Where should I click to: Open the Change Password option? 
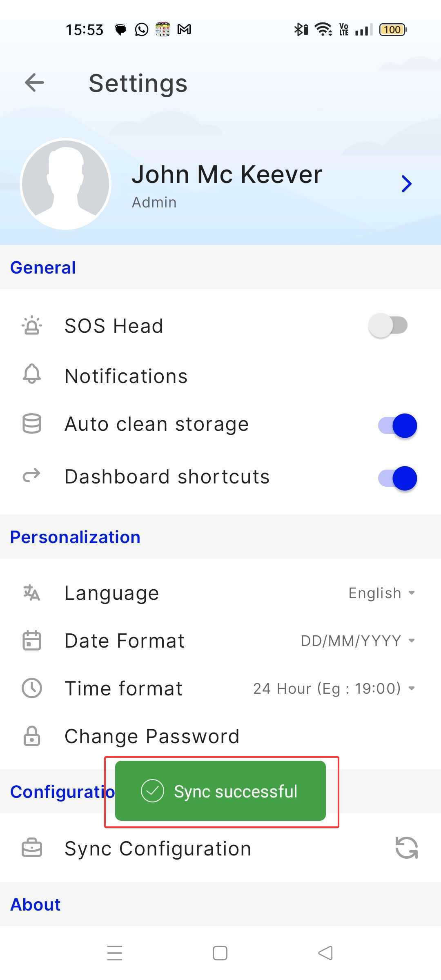[152, 737]
